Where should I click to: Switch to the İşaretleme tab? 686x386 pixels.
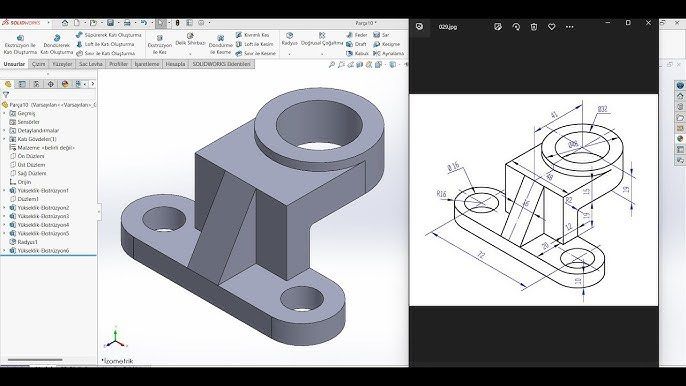147,64
